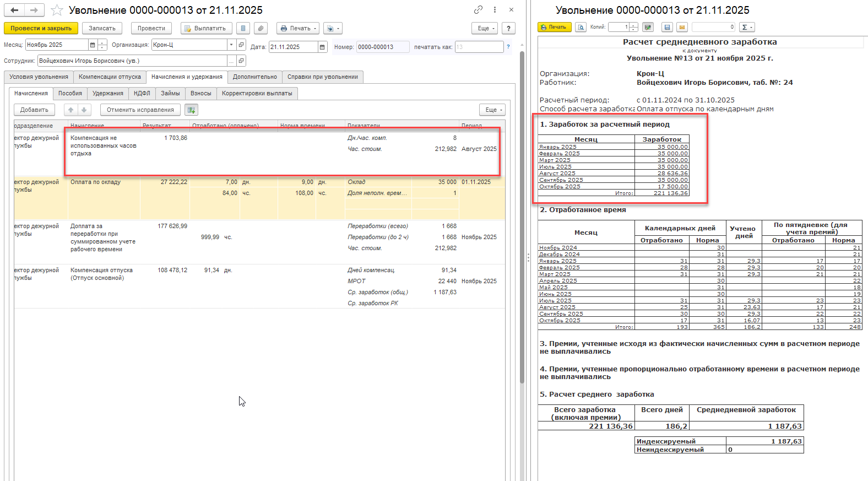Viewport: 868px width, 481px height.
Task: Show calculation details with the green table icon
Action: tap(191, 110)
